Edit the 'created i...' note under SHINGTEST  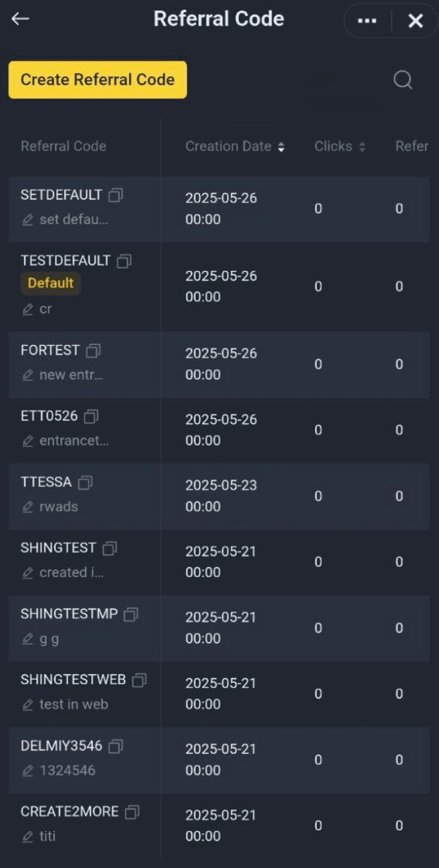(x=27, y=573)
